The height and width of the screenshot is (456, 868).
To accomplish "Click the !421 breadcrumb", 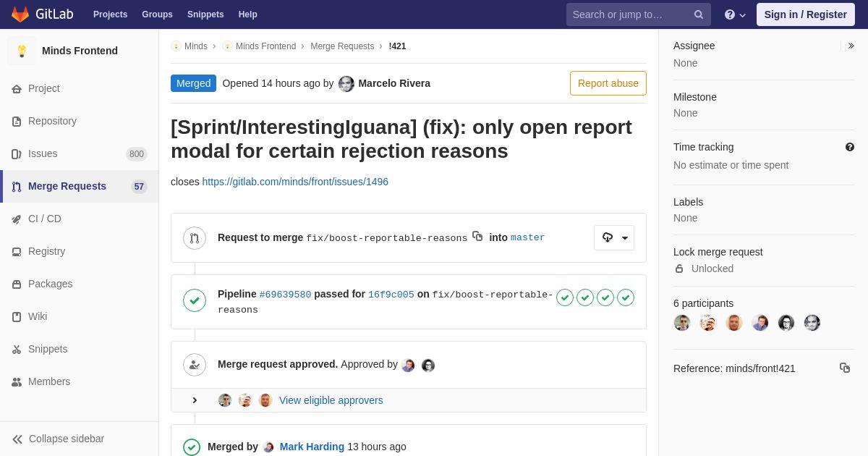I will coord(397,46).
